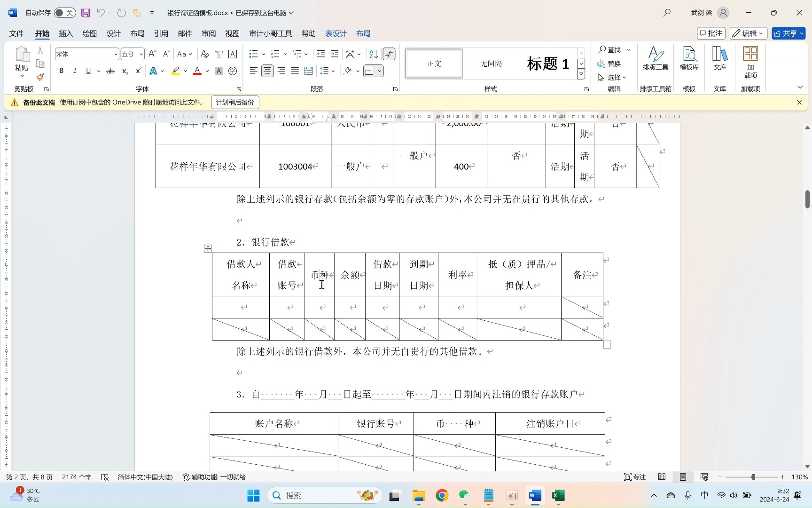Switch to the 表设计 tab
Screen dimensions: 812x508
[x=336, y=33]
